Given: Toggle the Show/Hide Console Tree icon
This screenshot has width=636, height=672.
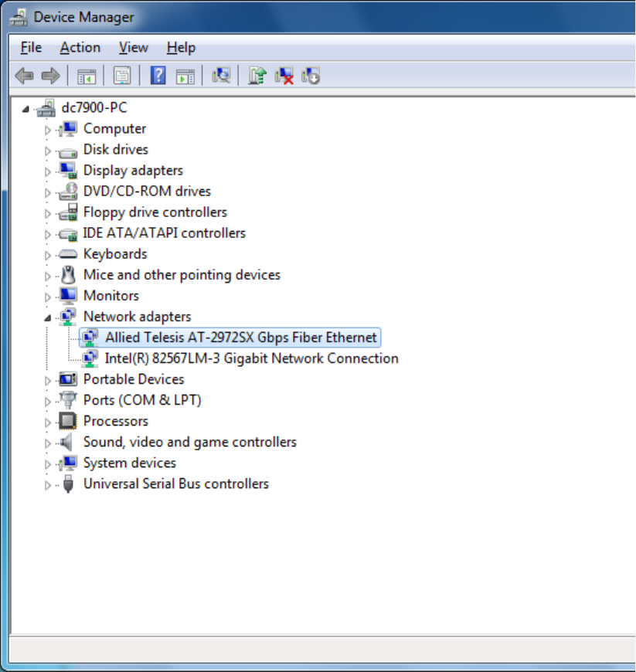Looking at the screenshot, I should coord(86,76).
